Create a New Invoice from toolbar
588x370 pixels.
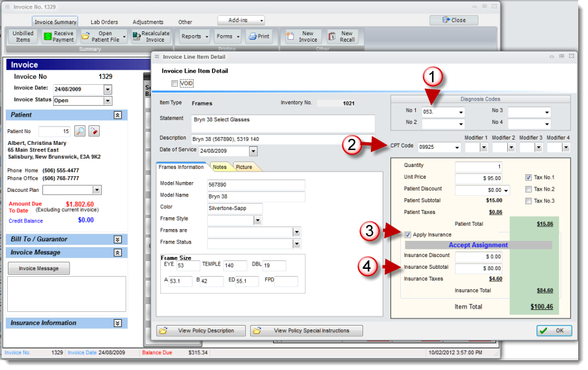pyautogui.click(x=302, y=37)
